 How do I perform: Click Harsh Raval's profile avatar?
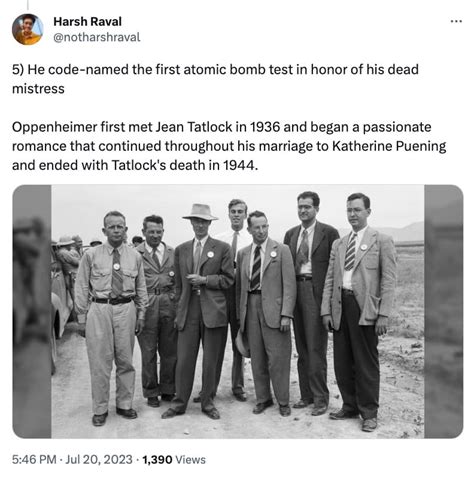pos(28,29)
